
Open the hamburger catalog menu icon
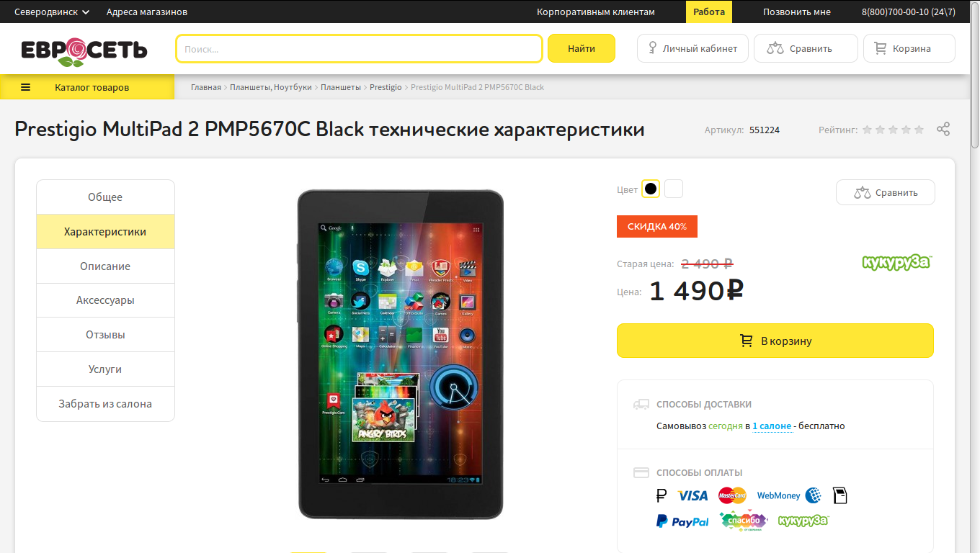[25, 87]
